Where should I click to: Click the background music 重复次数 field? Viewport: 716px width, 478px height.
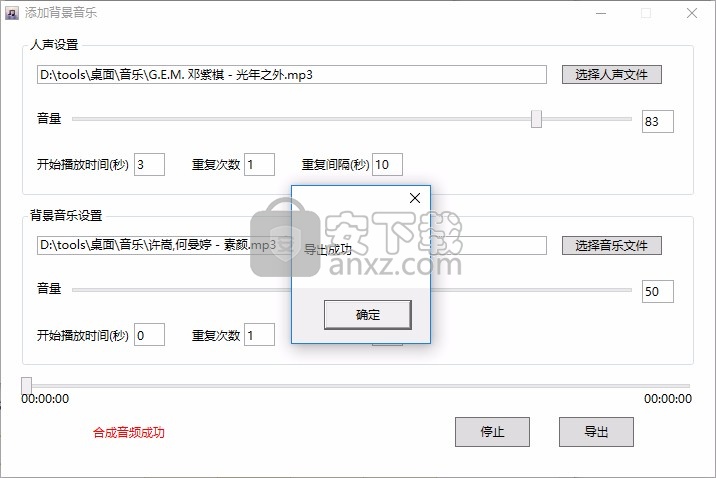(259, 335)
